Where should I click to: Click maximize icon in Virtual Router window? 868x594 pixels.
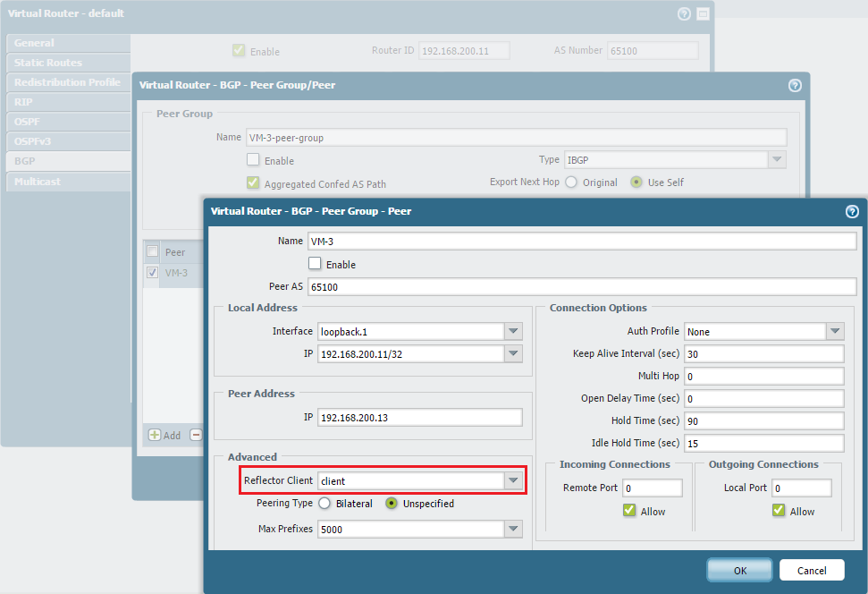click(703, 14)
